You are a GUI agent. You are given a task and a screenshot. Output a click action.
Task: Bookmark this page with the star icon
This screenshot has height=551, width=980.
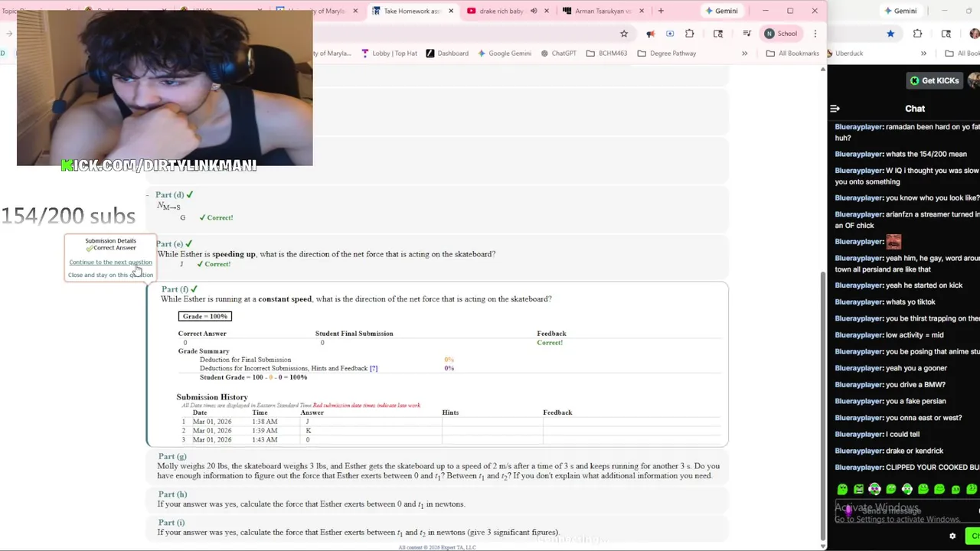[x=624, y=34]
